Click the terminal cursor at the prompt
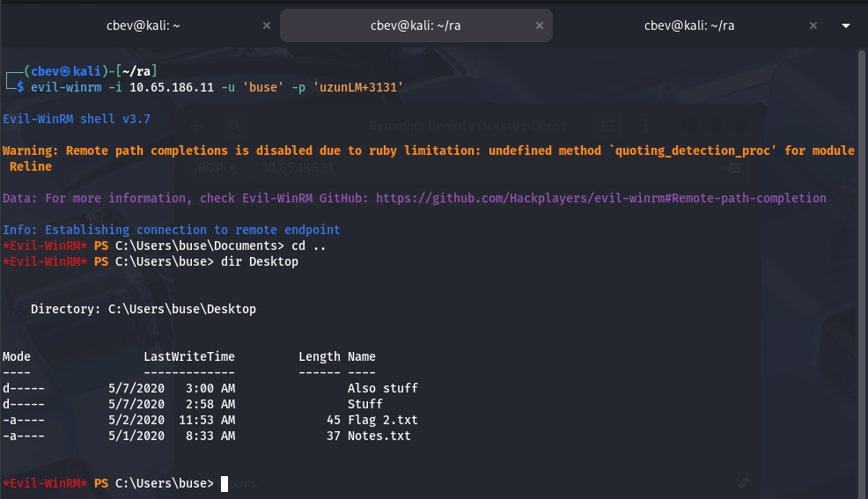The height and width of the screenshot is (499, 868). 224,483
